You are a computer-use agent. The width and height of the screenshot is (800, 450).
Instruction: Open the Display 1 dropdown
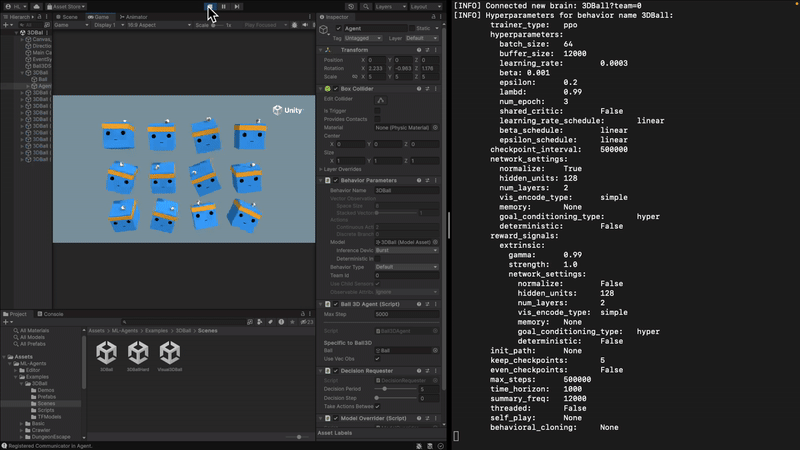(109, 25)
